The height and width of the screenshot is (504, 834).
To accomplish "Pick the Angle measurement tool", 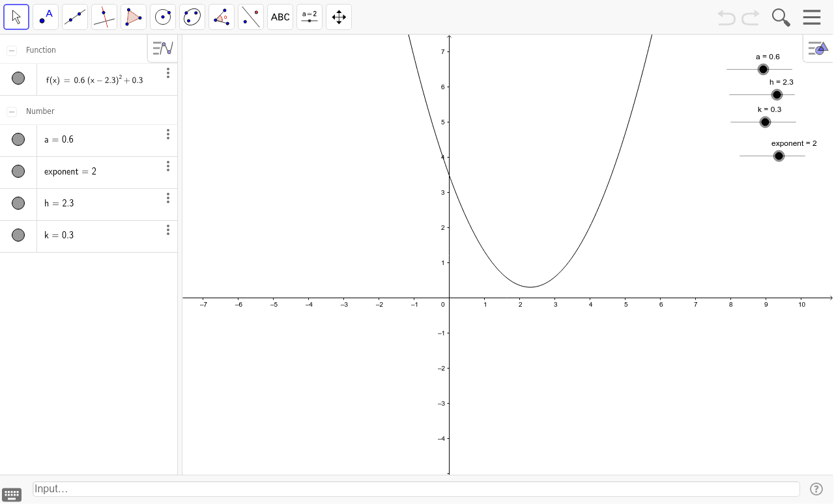I will (221, 17).
